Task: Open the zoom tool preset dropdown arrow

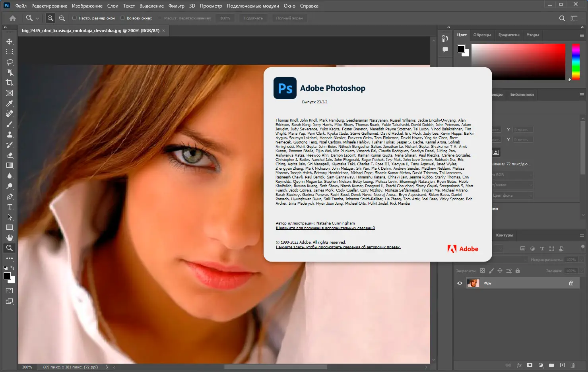Action: [x=37, y=18]
